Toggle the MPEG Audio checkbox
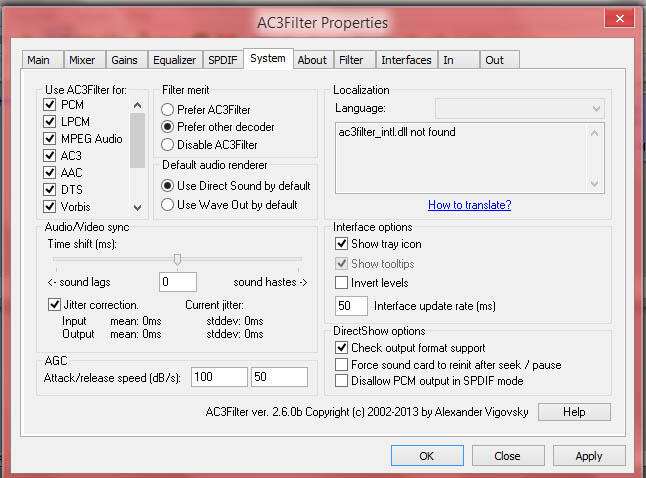Viewport: 646px width, 478px height. (49, 138)
